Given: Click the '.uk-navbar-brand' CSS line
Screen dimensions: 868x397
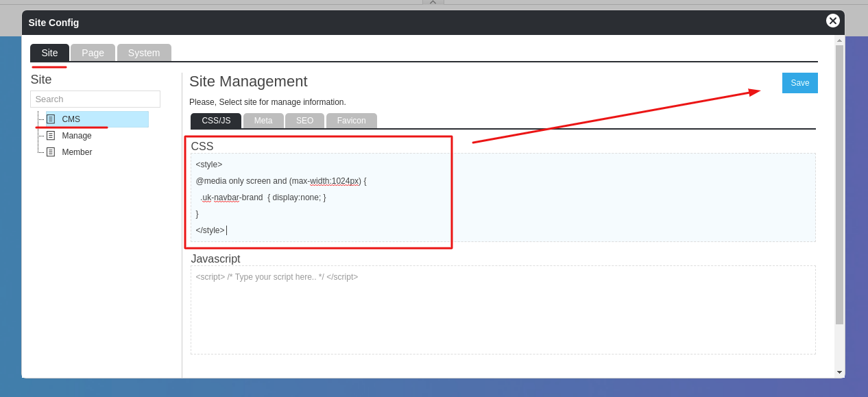Looking at the screenshot, I should (263, 197).
